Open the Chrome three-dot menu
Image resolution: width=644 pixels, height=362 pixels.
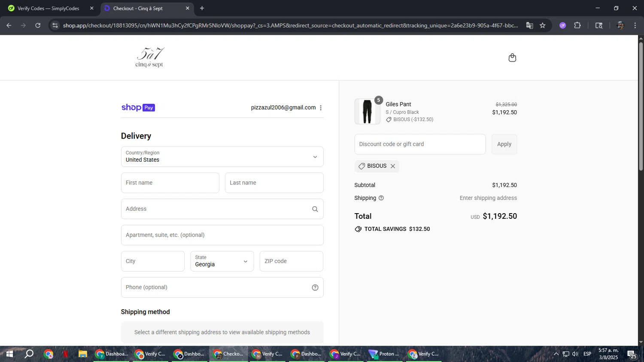[635, 25]
